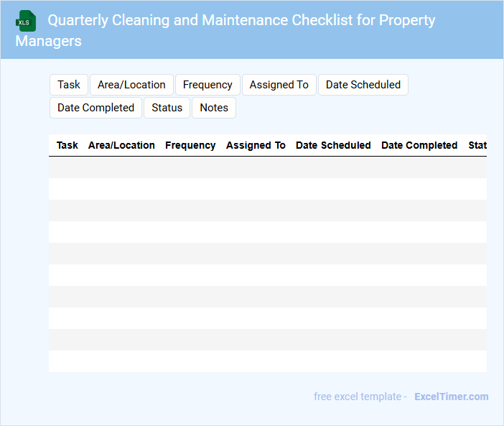The image size is (504, 426).
Task: Select the last empty table row
Action: [x=267, y=361]
